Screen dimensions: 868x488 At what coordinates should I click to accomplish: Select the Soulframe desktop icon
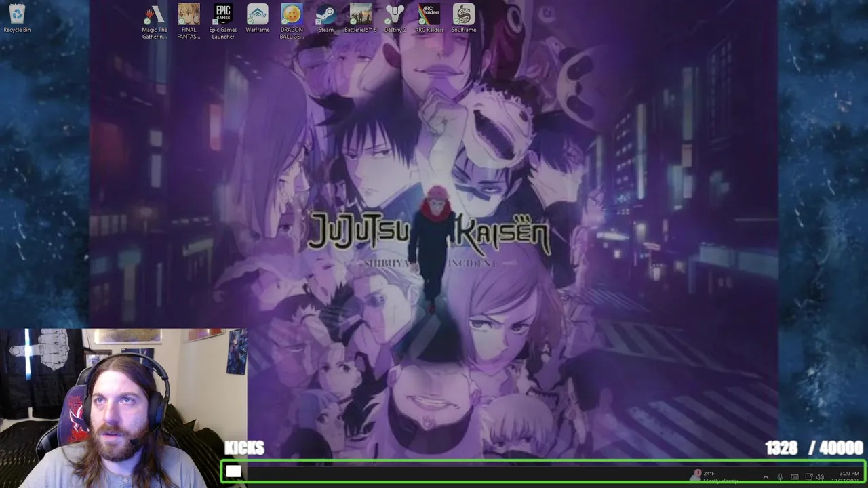(464, 18)
